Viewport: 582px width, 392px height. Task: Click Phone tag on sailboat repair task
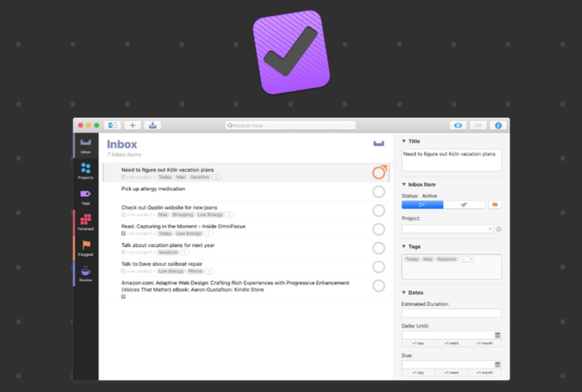195,271
